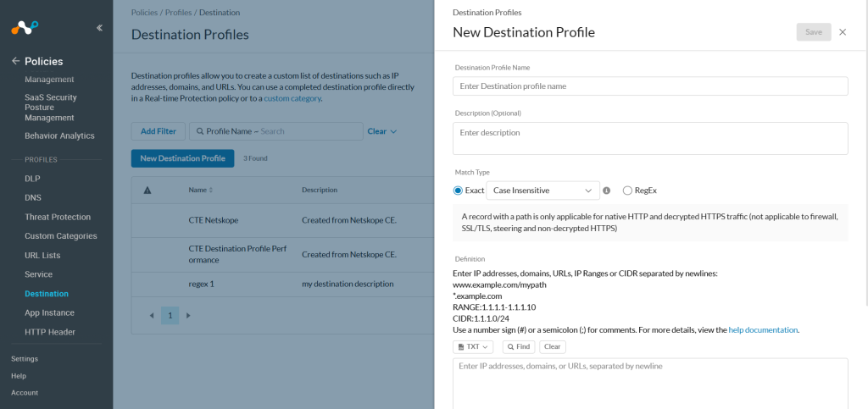Focus the Destination Profile Name field
This screenshot has height=409, width=868.
click(650, 86)
